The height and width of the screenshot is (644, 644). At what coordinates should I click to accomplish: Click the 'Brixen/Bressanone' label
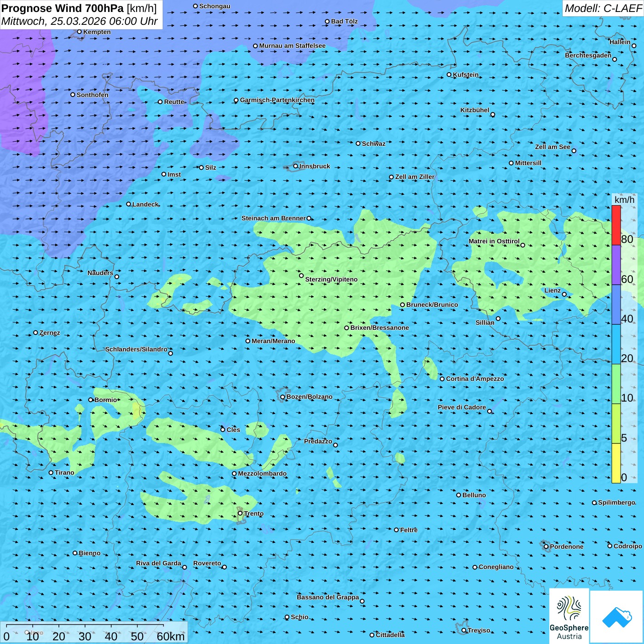coord(379,328)
